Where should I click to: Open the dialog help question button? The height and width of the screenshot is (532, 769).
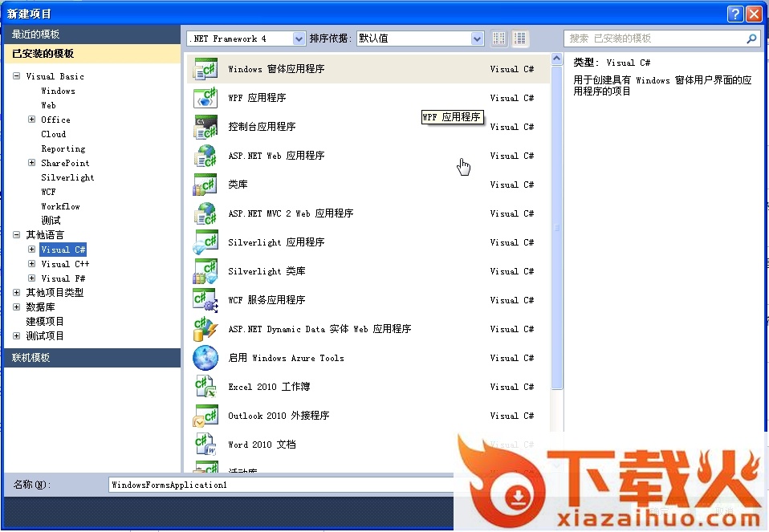734,14
